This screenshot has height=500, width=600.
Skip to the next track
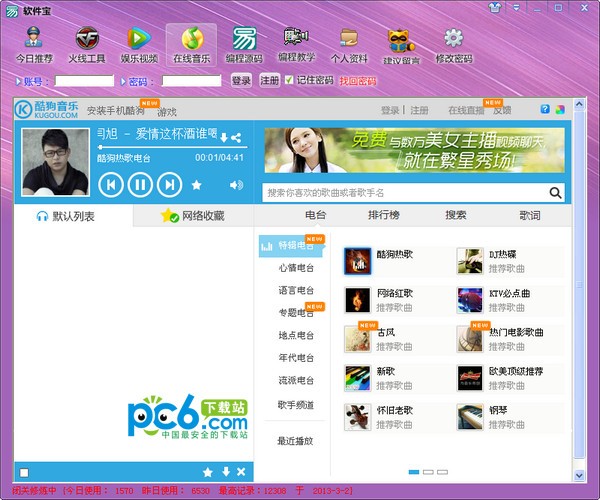pyautogui.click(x=170, y=185)
